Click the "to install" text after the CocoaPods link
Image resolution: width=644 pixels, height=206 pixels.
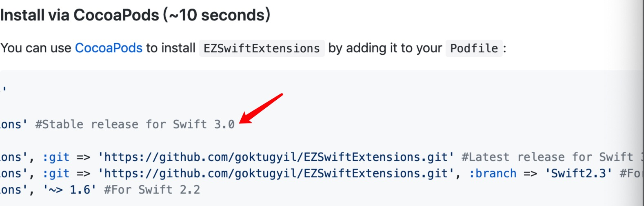tap(171, 48)
